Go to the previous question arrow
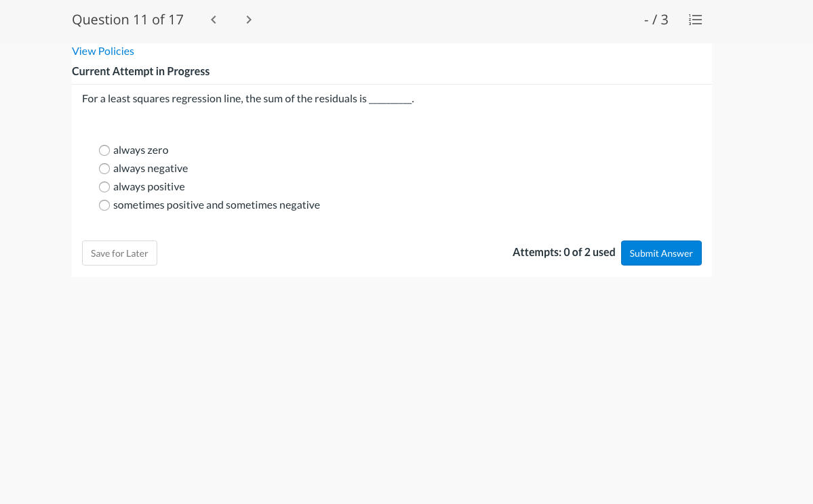 click(x=214, y=20)
